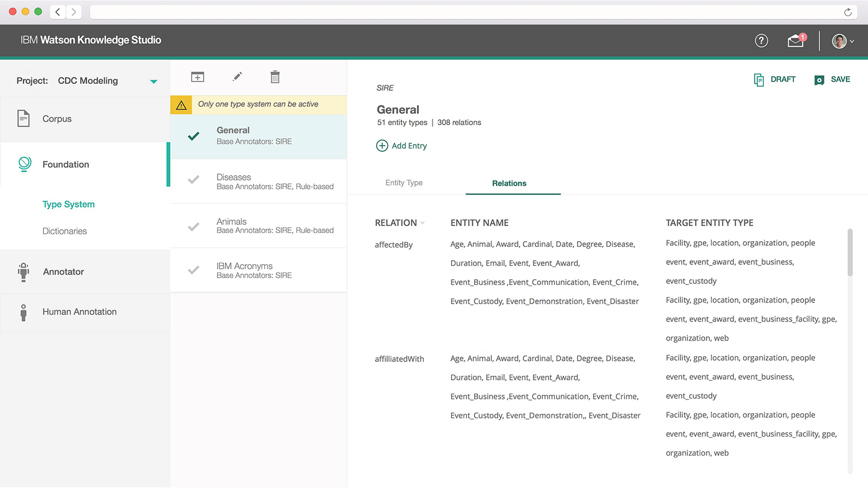Select the affilliatedWith relation
The image size is (868, 488).
click(x=399, y=359)
